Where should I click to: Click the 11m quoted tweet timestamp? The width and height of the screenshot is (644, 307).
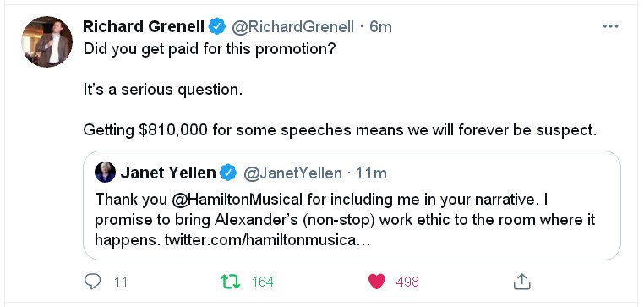pos(371,173)
